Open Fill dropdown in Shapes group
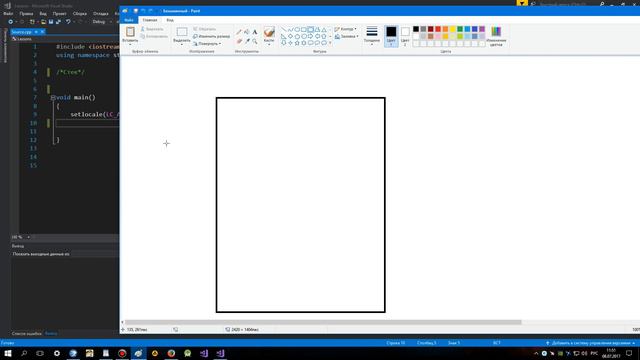Screen dimensions: 640x360 [347, 36]
